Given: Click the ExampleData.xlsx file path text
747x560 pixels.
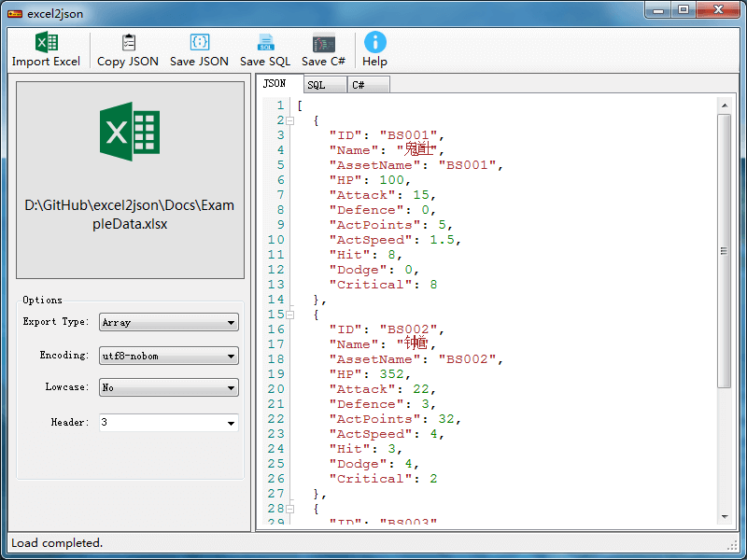Looking at the screenshot, I should pos(130,215).
